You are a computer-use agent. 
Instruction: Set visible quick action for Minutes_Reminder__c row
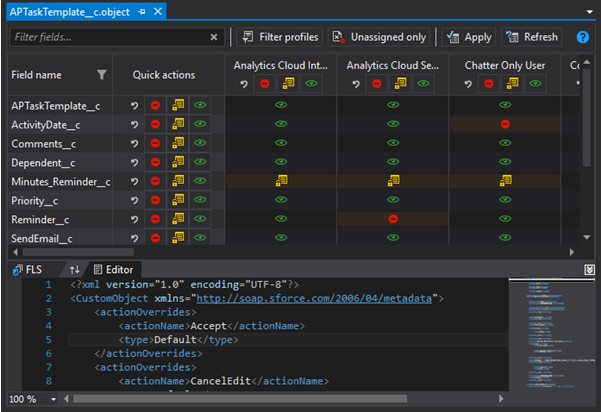200,181
